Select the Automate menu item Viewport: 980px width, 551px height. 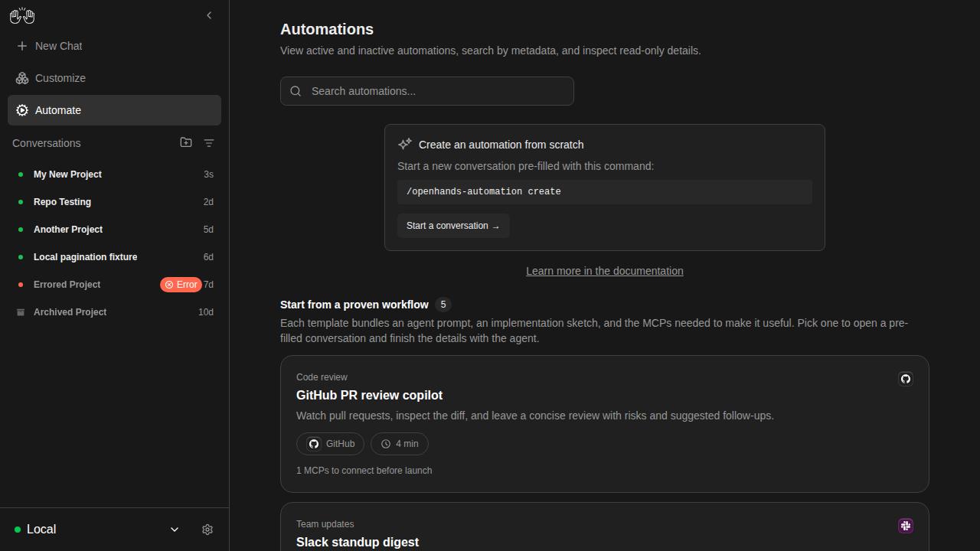(x=114, y=110)
